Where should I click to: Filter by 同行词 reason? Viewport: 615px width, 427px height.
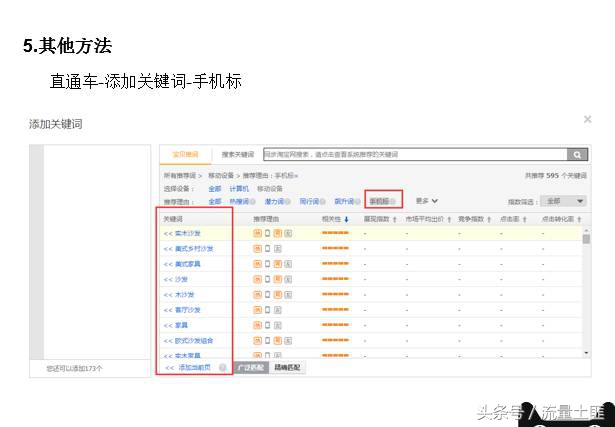click(x=309, y=202)
